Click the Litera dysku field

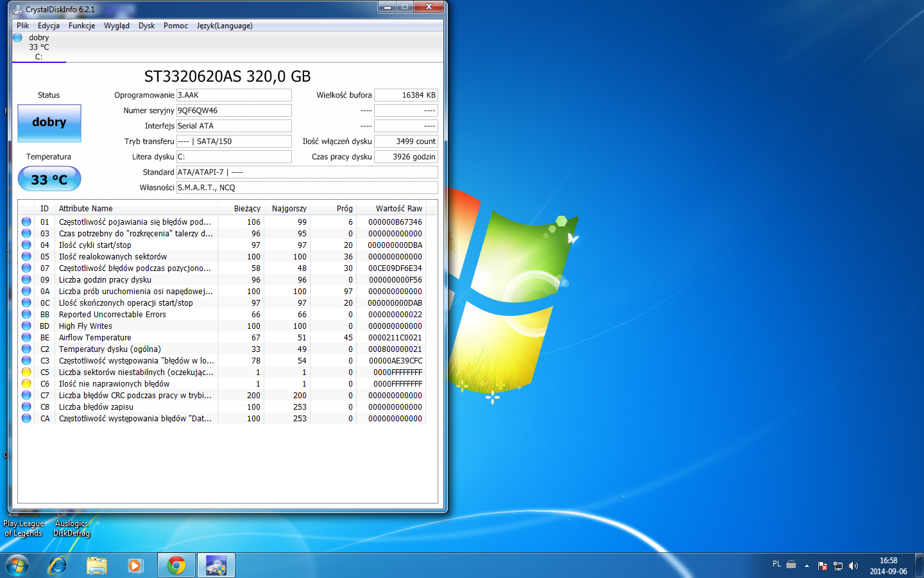pyautogui.click(x=234, y=157)
